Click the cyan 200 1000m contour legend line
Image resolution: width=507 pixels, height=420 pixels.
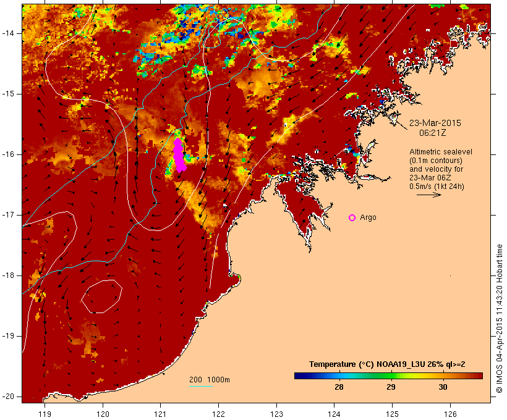[201, 386]
